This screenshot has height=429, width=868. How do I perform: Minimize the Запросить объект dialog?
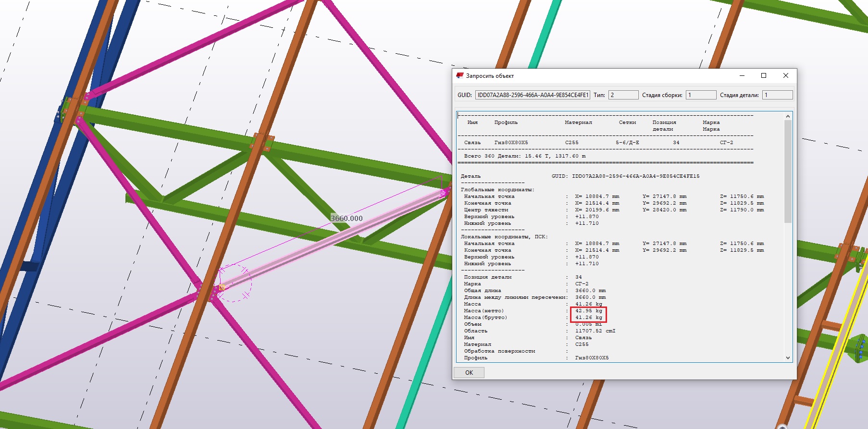[x=742, y=75]
